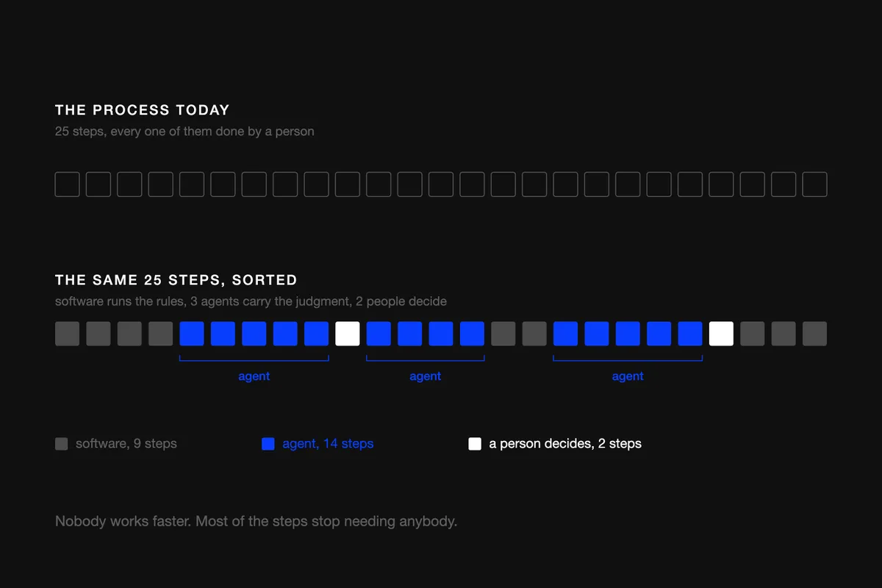
Task: Click the third 'agent' bracket label
Action: 628,376
